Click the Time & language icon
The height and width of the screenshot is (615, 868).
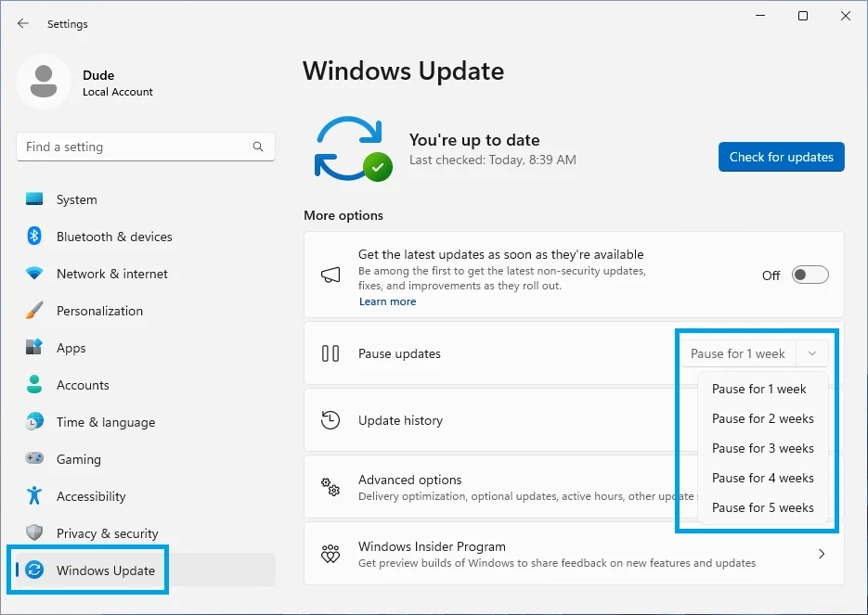click(34, 422)
